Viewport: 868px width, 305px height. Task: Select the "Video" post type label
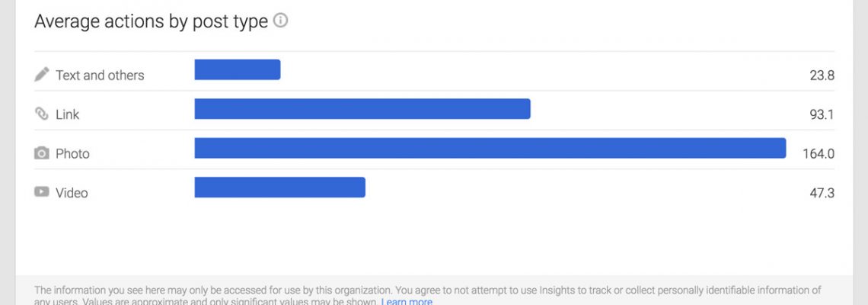pyautogui.click(x=72, y=193)
